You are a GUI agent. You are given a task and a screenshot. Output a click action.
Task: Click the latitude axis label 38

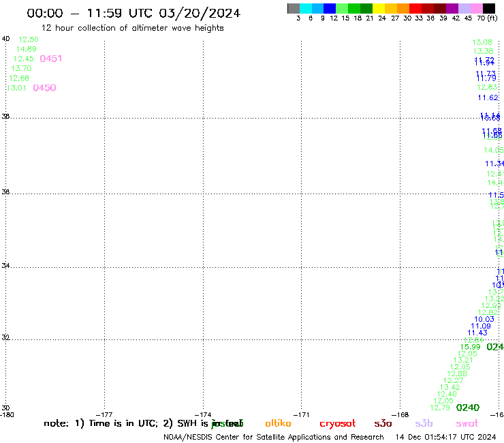(x=5, y=116)
